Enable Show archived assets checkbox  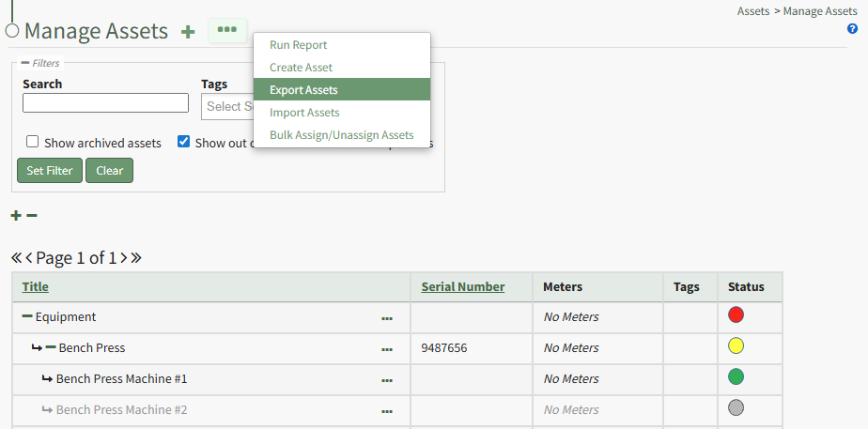coord(33,143)
